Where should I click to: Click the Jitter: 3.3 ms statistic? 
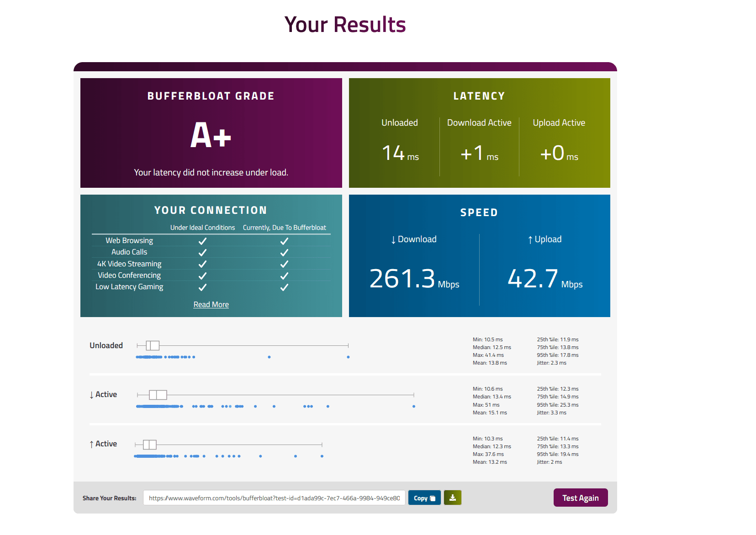(552, 413)
